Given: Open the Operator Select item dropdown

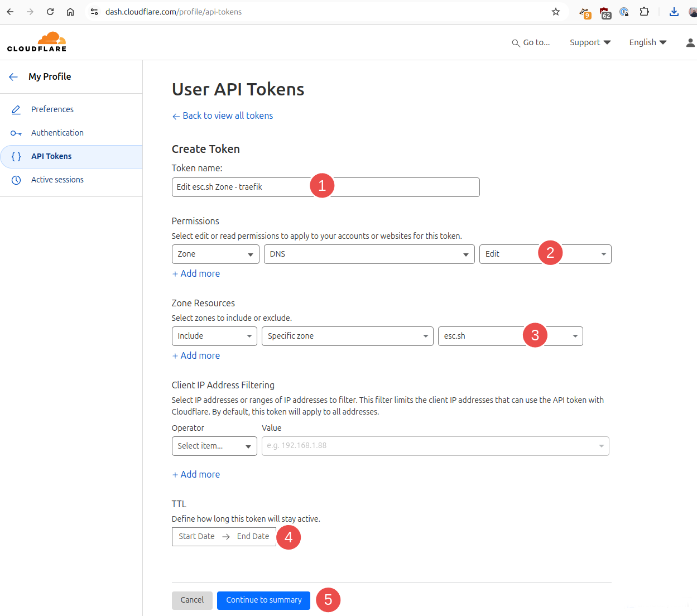Looking at the screenshot, I should (214, 446).
